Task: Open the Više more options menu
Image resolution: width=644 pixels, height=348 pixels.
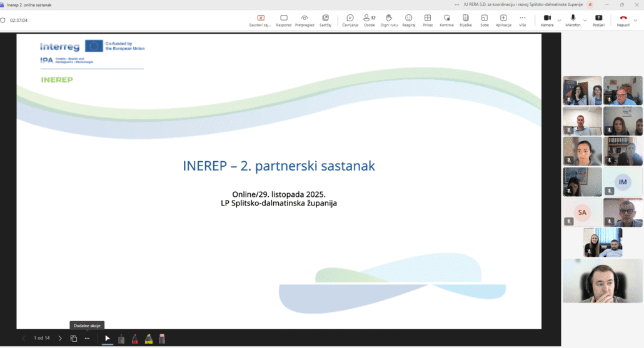Action: (522, 20)
